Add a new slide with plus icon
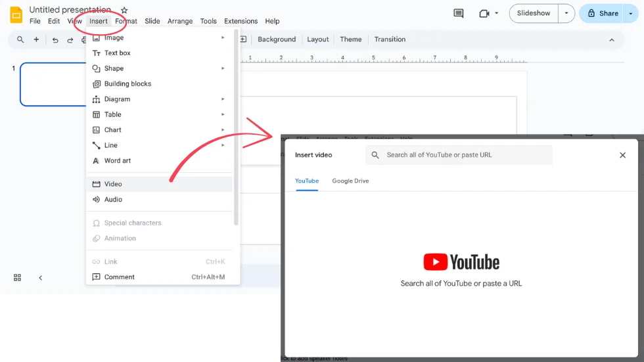This screenshot has width=644, height=362. (x=36, y=39)
